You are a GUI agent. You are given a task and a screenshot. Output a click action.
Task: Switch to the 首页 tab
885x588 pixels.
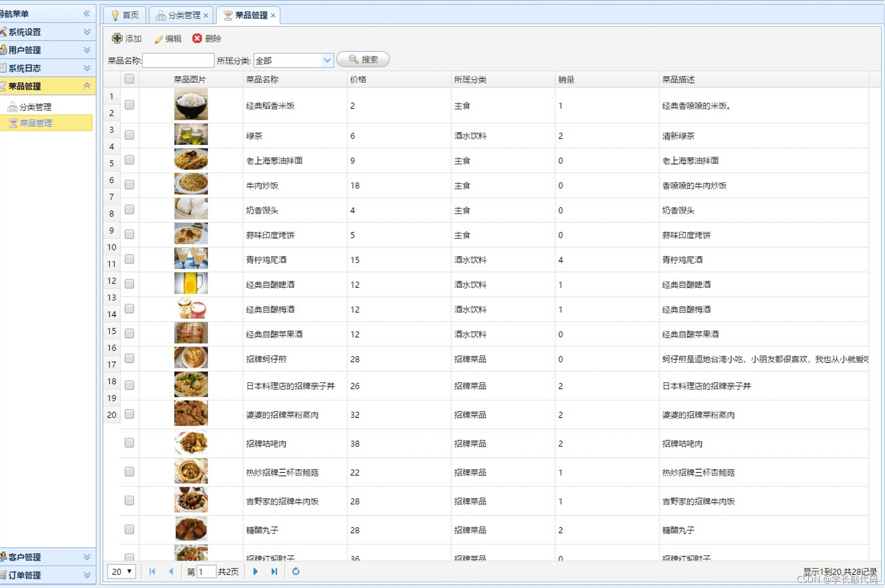pyautogui.click(x=125, y=15)
